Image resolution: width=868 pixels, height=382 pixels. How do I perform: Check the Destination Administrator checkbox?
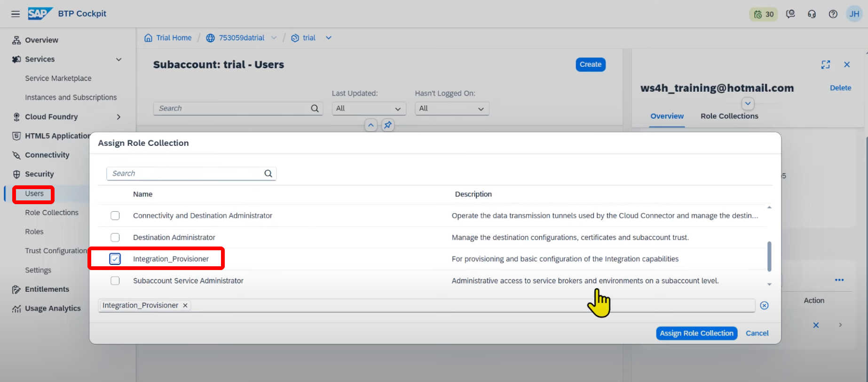[x=115, y=238]
